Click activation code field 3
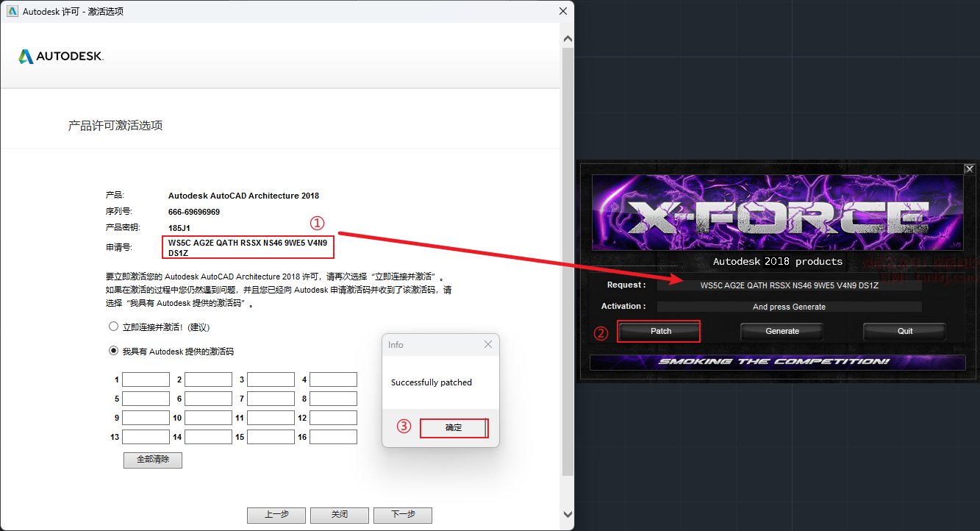The image size is (980, 531). (x=271, y=379)
